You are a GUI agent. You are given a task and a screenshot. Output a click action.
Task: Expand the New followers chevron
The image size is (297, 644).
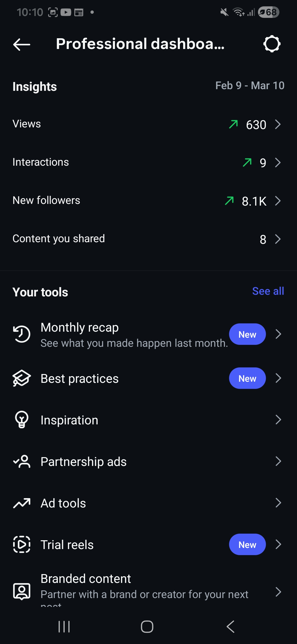278,201
